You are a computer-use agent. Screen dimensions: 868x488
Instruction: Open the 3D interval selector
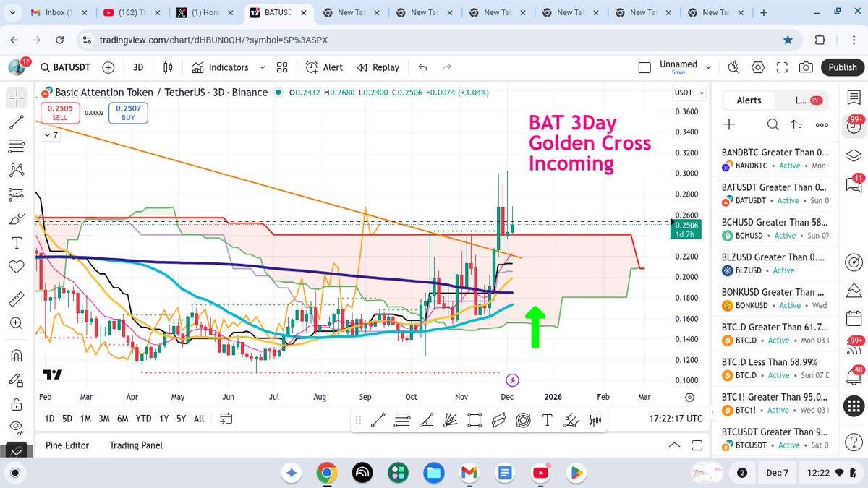(138, 67)
